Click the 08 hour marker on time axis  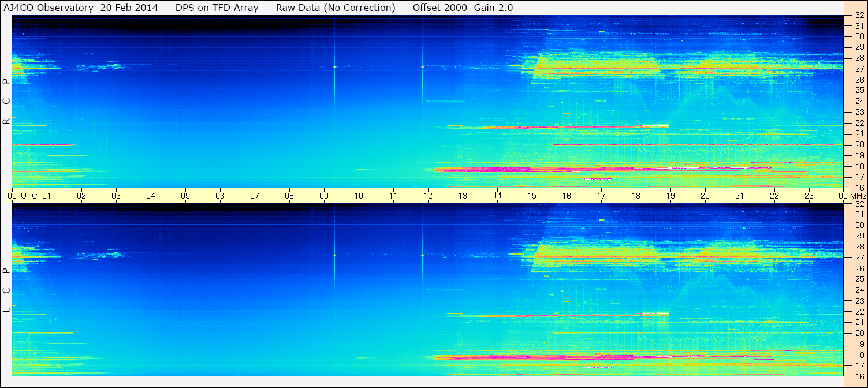(289, 196)
